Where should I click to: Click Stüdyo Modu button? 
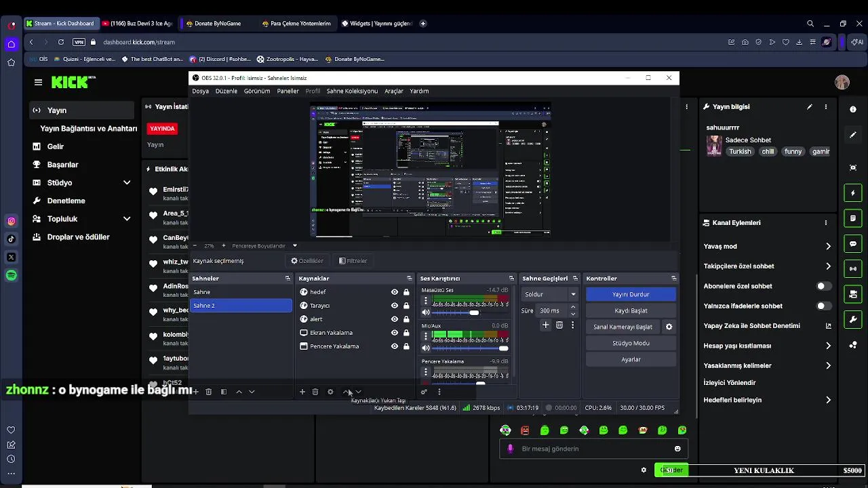click(631, 343)
